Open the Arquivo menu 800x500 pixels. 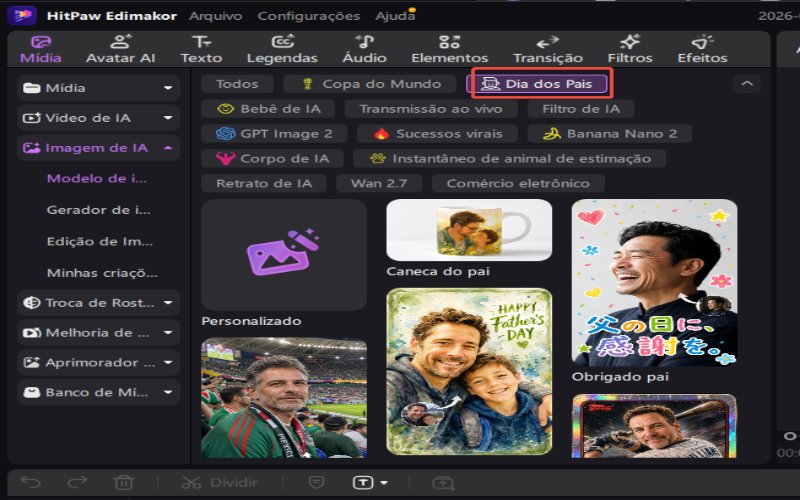click(215, 16)
